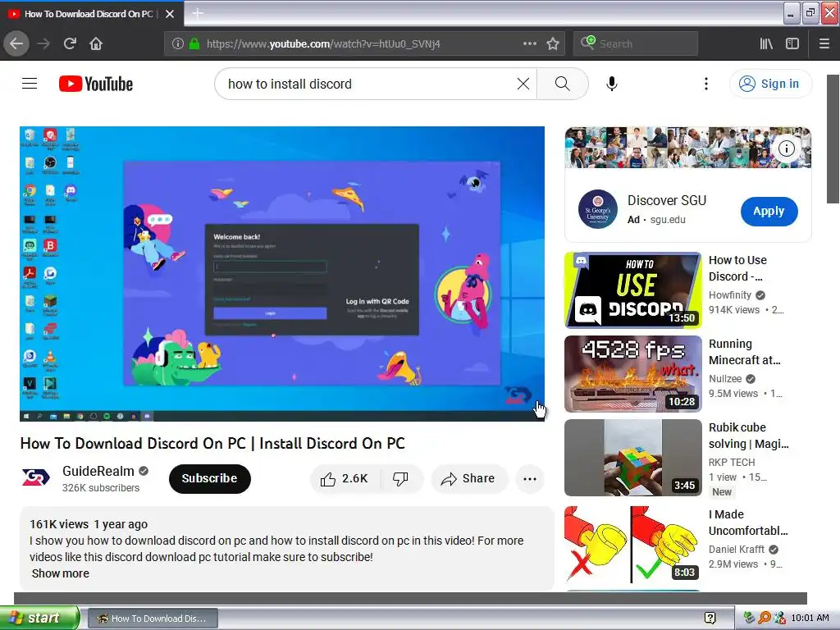Viewport: 840px width, 630px height.
Task: Click the 161K views text
Action: click(59, 524)
